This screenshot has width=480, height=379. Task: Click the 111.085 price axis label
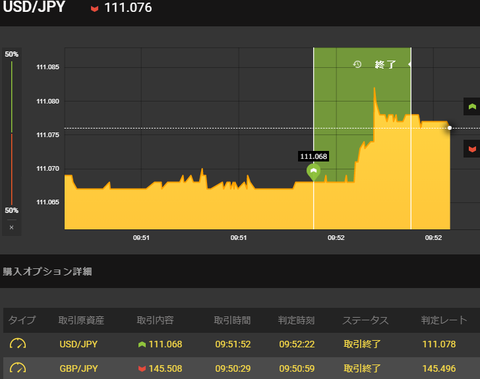[x=48, y=67]
